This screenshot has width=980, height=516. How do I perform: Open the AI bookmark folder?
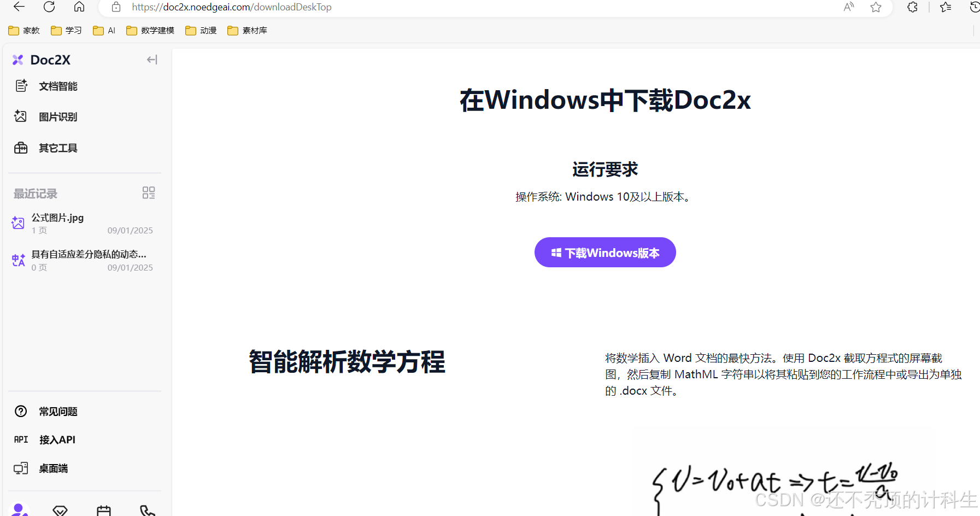pyautogui.click(x=104, y=31)
